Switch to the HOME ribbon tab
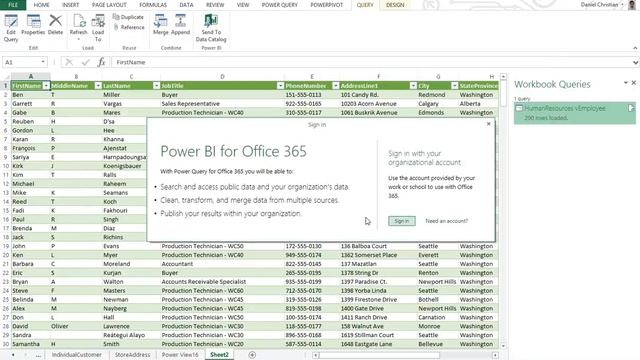640x360 pixels. click(x=41, y=5)
